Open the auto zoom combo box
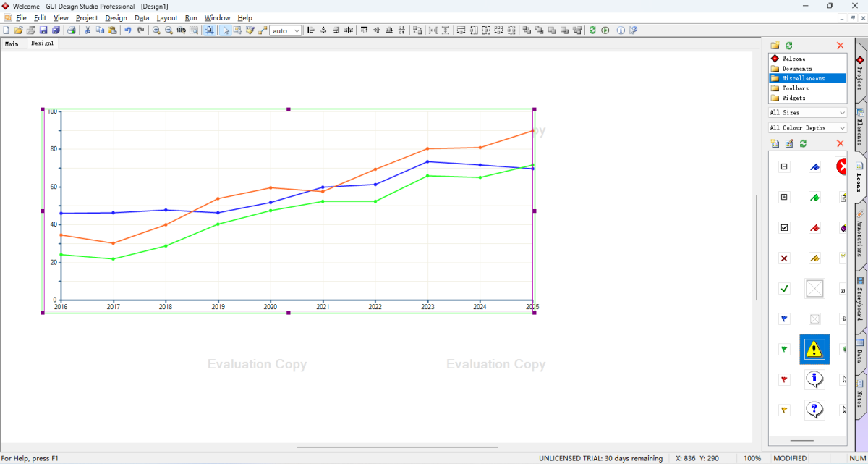Screen dimensions: 868x464 286,30
